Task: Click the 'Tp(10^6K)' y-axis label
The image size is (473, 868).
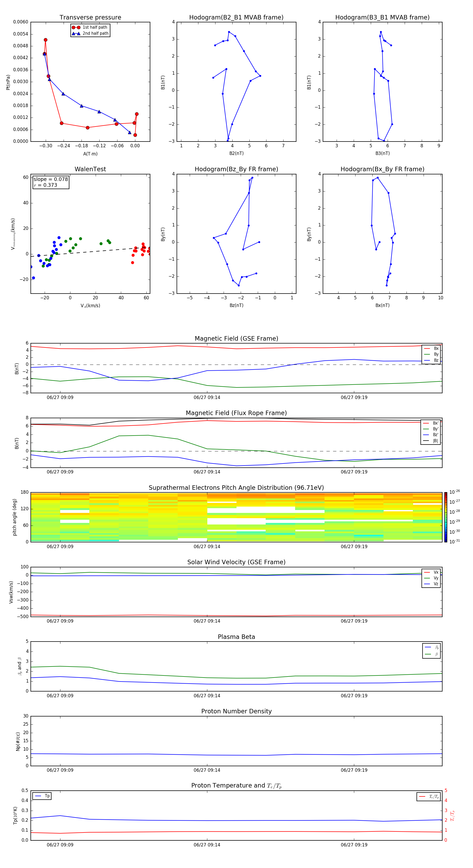Action: pyautogui.click(x=15, y=815)
